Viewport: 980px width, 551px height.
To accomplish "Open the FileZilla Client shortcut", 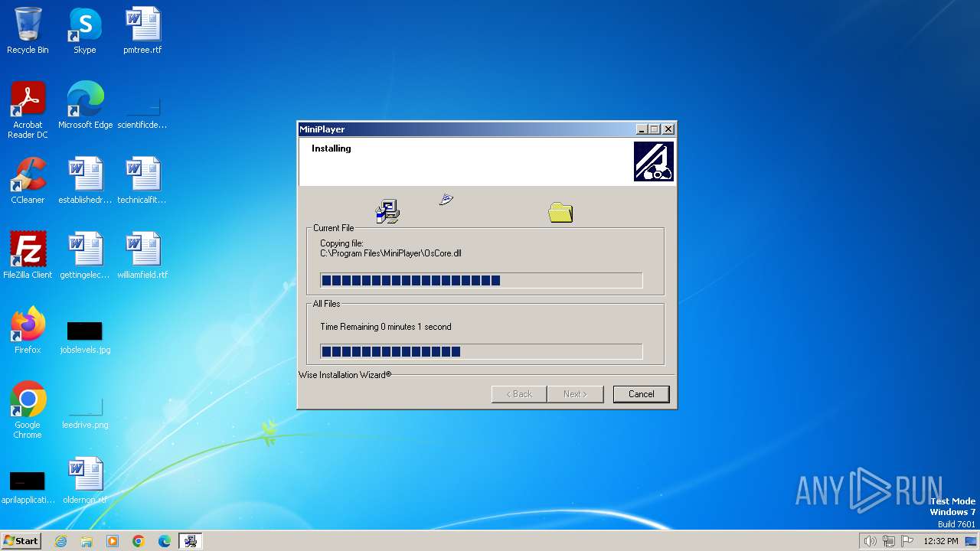I will tap(28, 256).
